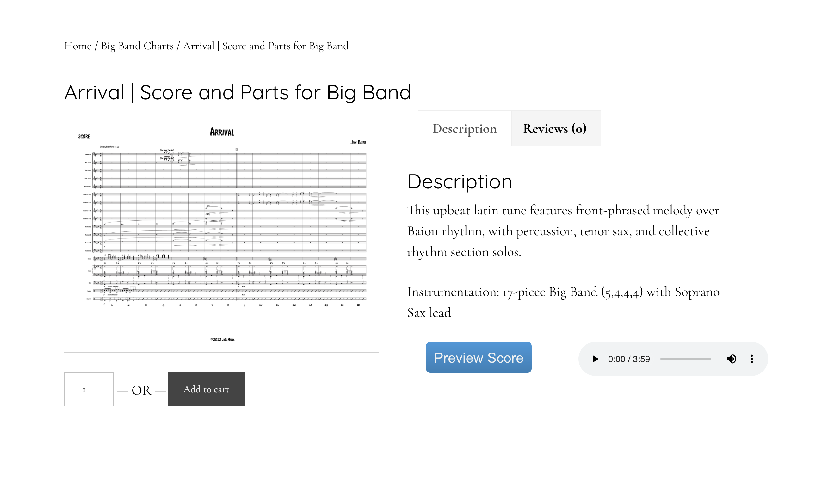Open audio player more options menu
The image size is (828, 504).
click(752, 359)
